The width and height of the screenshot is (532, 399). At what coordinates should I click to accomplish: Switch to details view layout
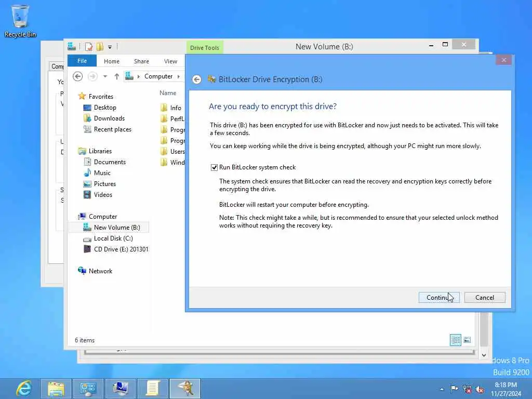(x=455, y=340)
